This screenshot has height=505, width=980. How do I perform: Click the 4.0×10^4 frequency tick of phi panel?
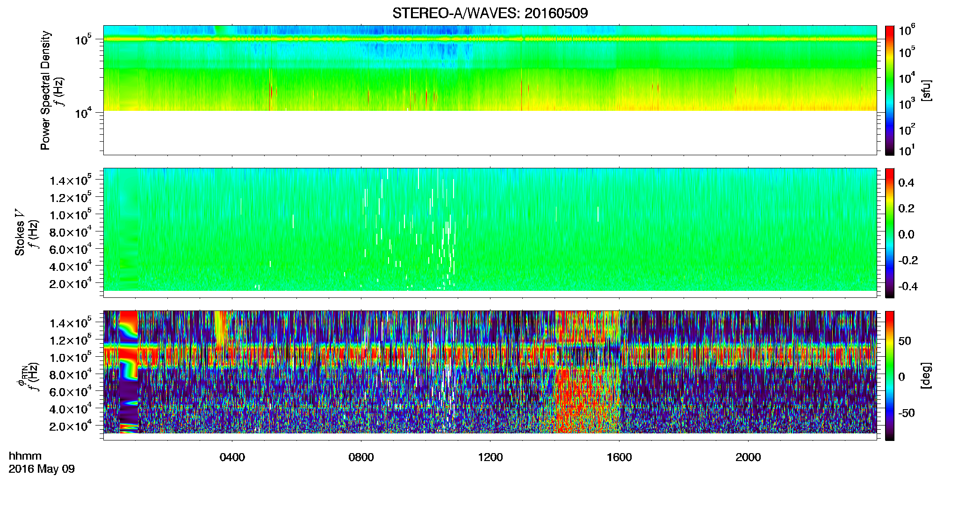click(x=71, y=409)
